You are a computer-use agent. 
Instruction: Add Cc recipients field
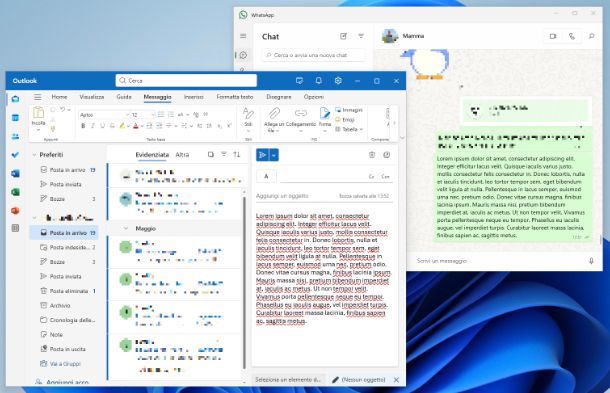tap(371, 177)
